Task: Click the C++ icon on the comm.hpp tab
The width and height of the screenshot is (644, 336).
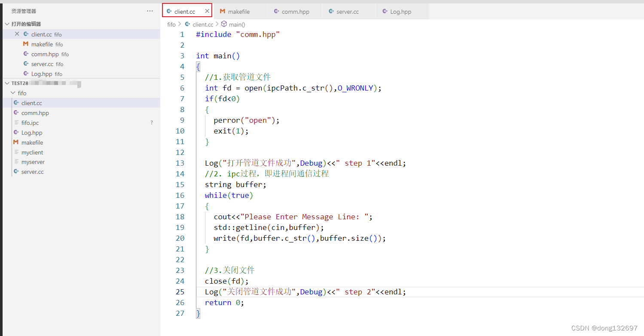Action: coord(277,11)
